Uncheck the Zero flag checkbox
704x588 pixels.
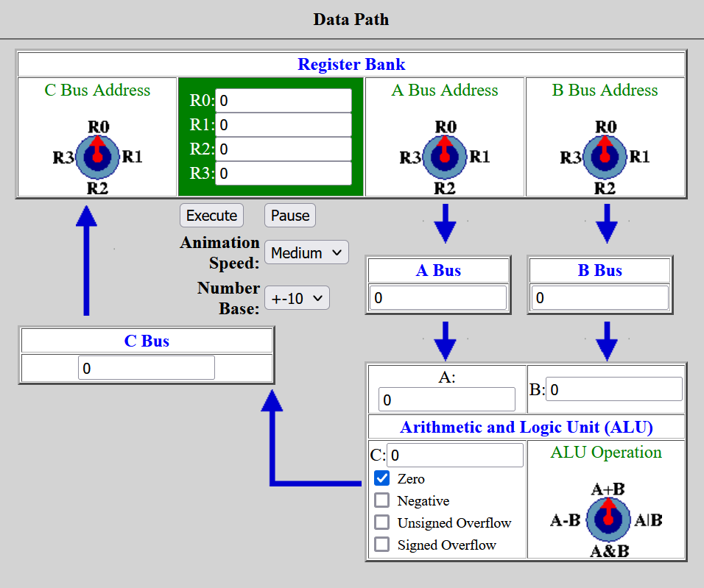click(382, 478)
